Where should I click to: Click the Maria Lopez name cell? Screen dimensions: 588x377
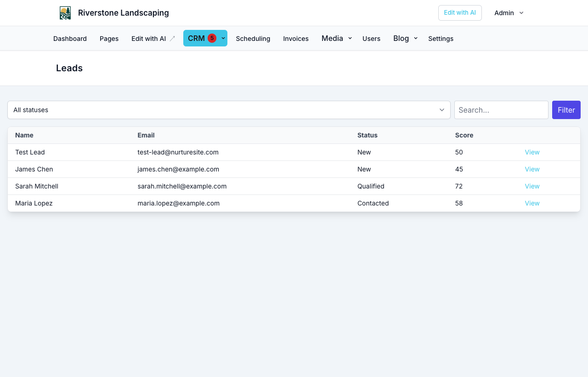click(x=34, y=203)
